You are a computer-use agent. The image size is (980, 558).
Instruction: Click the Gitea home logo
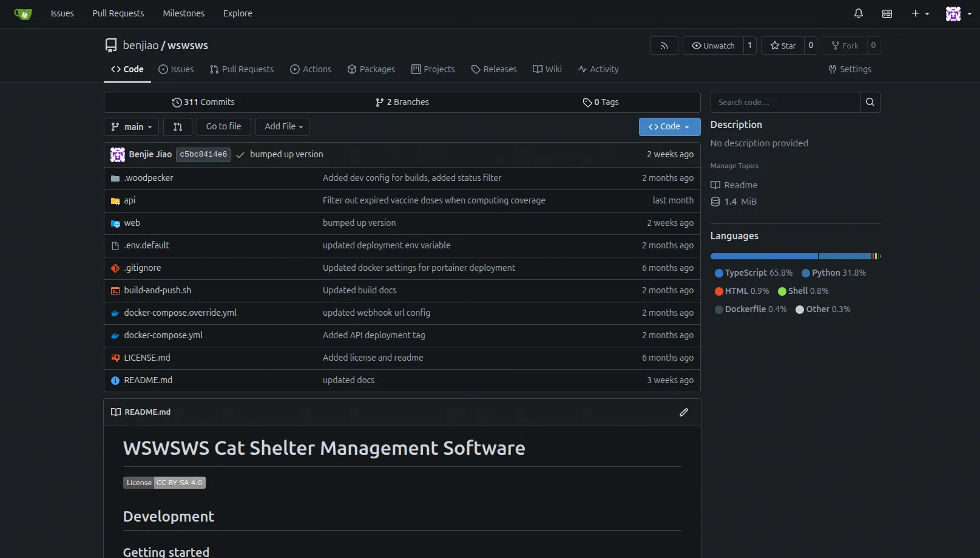coord(23,13)
